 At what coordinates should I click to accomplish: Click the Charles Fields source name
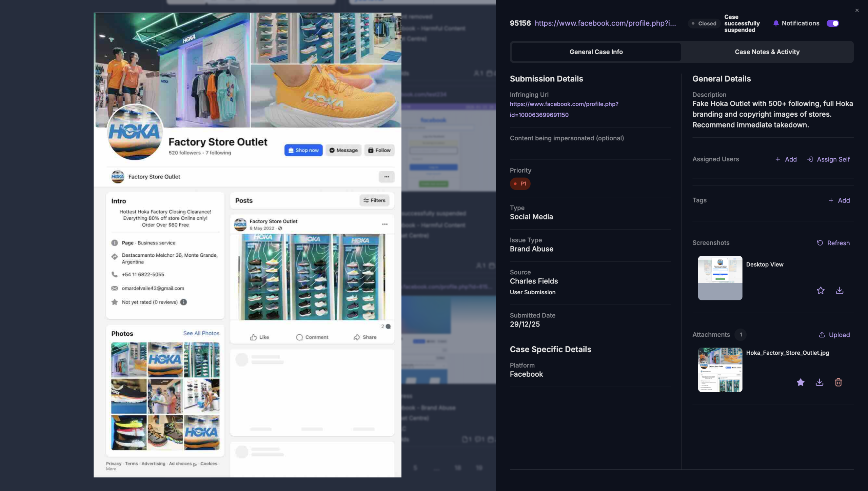click(534, 281)
